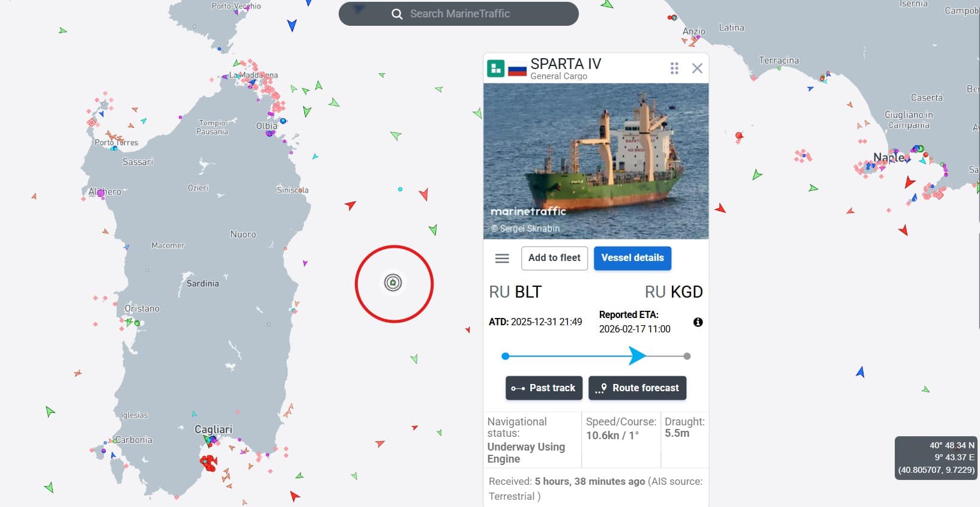980x507 pixels.
Task: Click the green vessel type icon
Action: coord(495,68)
